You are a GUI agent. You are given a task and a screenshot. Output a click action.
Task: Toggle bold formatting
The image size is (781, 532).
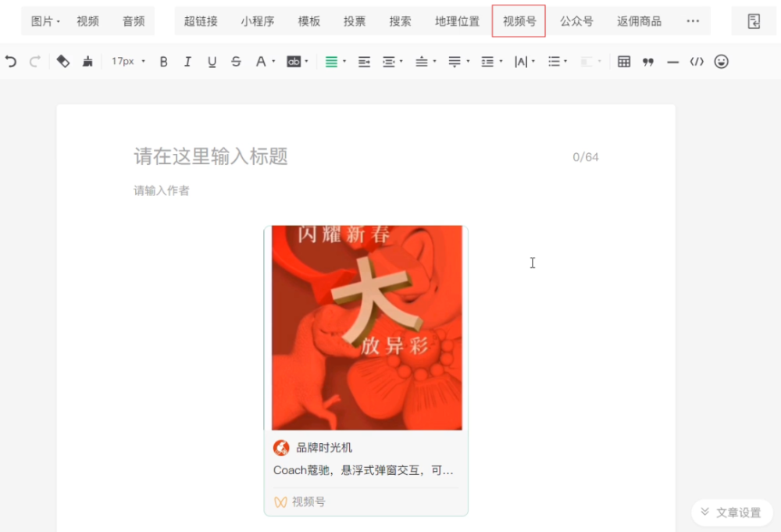(x=163, y=62)
